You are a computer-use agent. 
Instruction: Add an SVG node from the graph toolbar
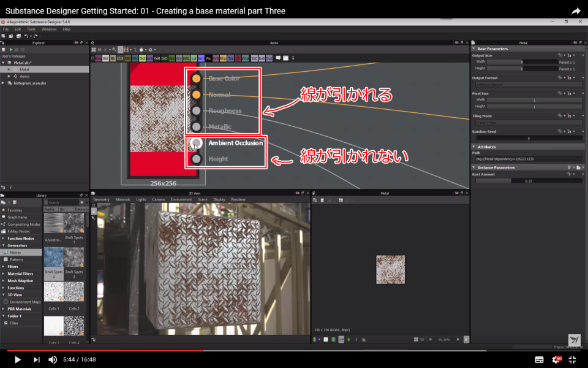point(216,59)
